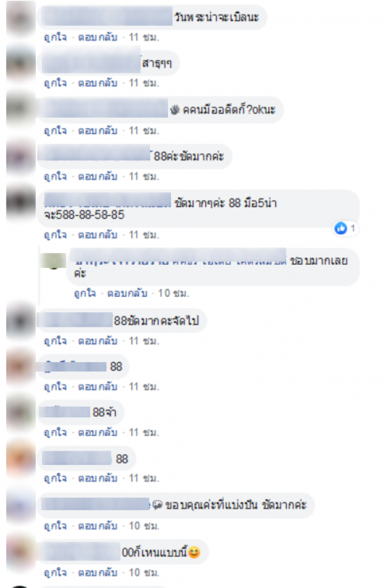
Task: Click the smiley emoji in the last comment
Action: [194, 552]
